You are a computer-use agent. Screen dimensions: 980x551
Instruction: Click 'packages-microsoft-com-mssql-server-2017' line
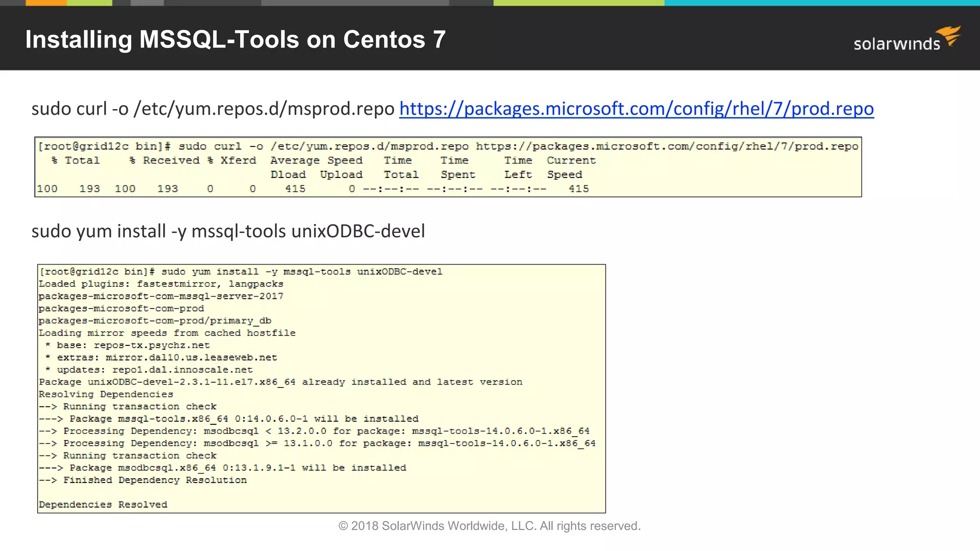tap(161, 297)
